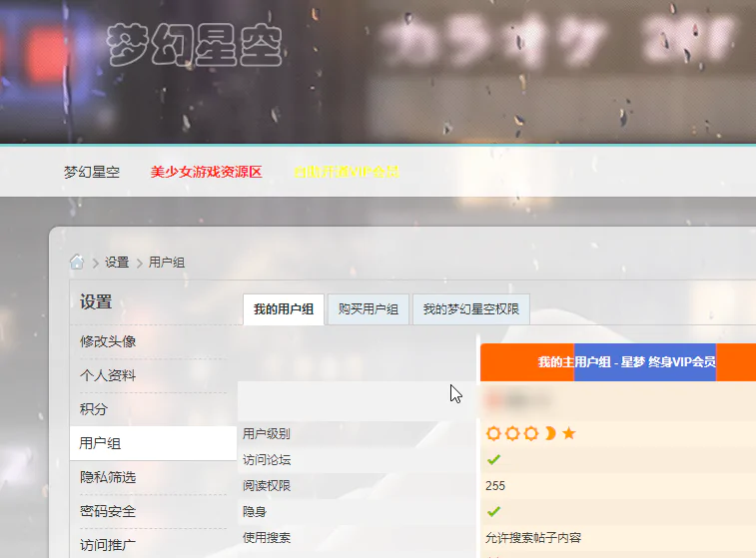Switch to 我的梦幻星空权限 tab
The height and width of the screenshot is (558, 756).
[x=471, y=309]
